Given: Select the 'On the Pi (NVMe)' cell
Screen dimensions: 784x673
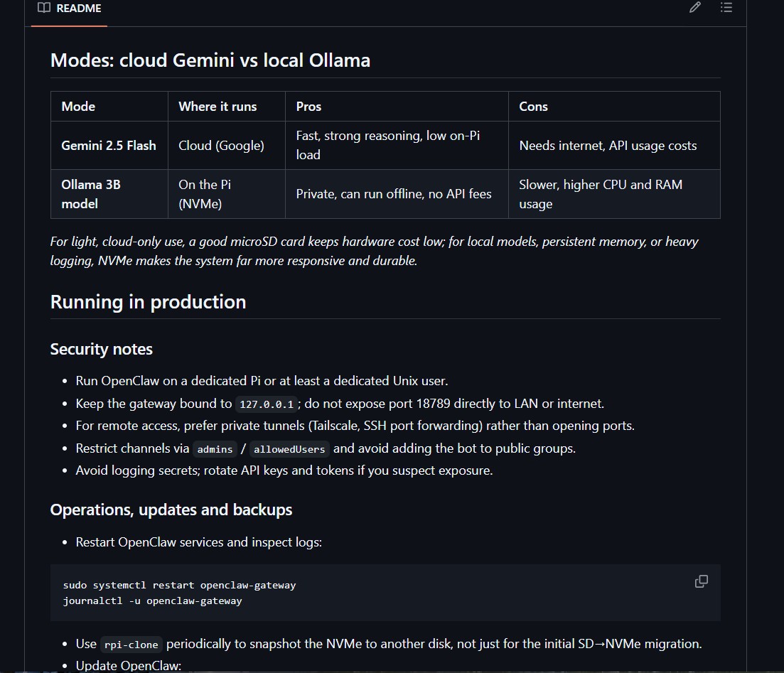Looking at the screenshot, I should 227,194.
